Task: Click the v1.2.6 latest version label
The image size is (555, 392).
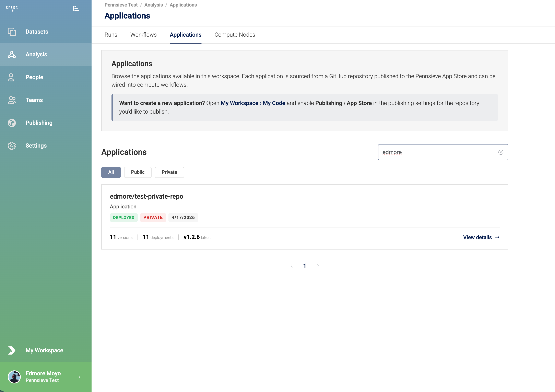Action: [197, 237]
